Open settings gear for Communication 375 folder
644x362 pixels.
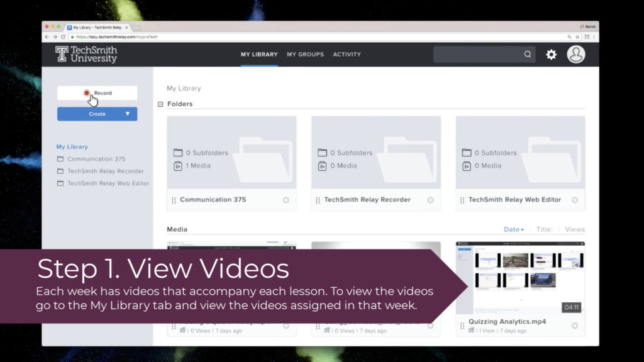[x=286, y=200]
